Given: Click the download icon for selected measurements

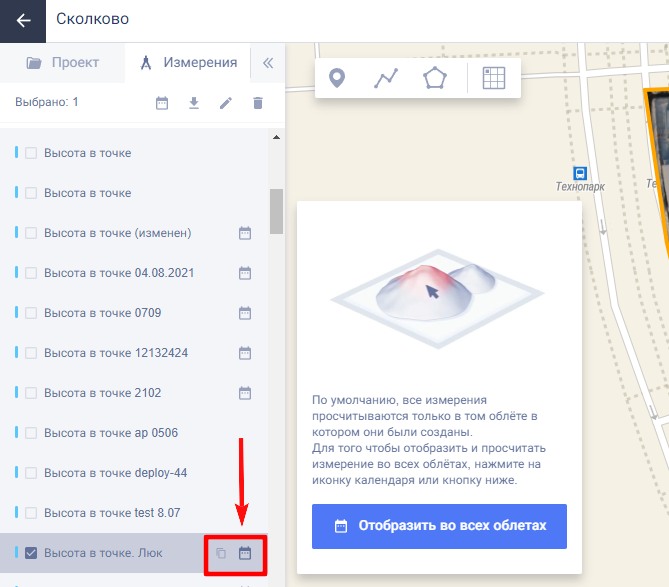Looking at the screenshot, I should pos(194,103).
